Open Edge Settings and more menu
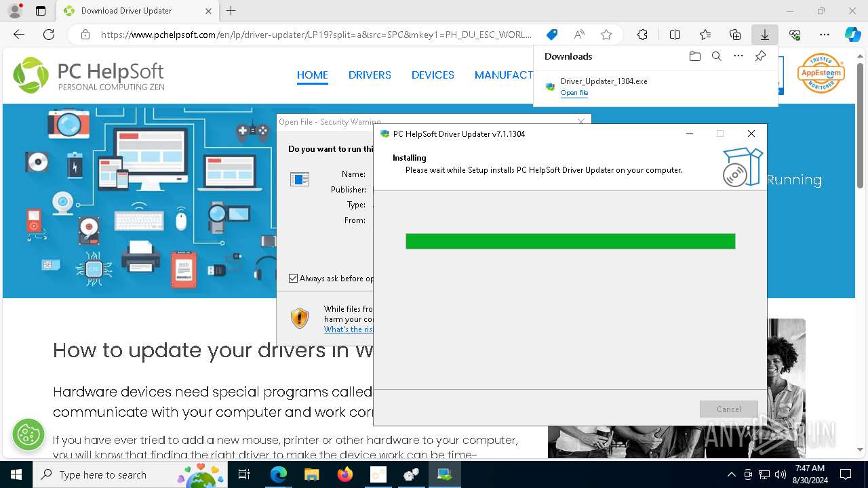This screenshot has height=488, width=868. point(825,35)
